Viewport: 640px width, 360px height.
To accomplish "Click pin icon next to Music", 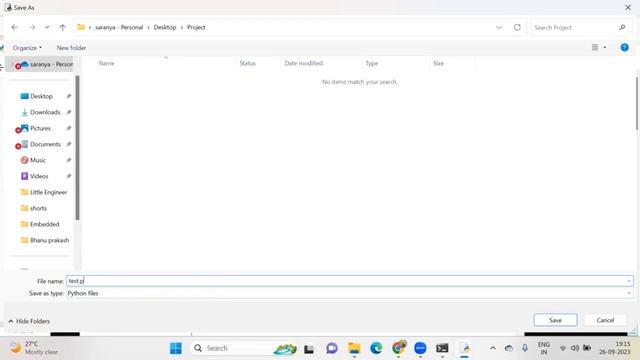I will coord(69,160).
